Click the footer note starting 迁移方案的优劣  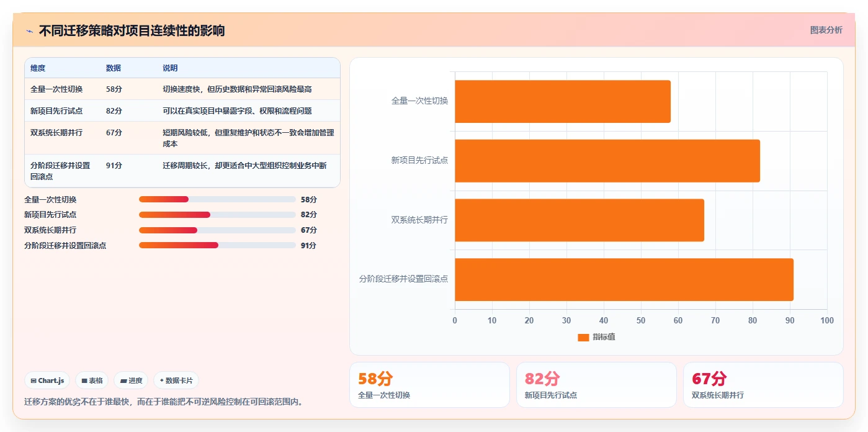point(165,402)
